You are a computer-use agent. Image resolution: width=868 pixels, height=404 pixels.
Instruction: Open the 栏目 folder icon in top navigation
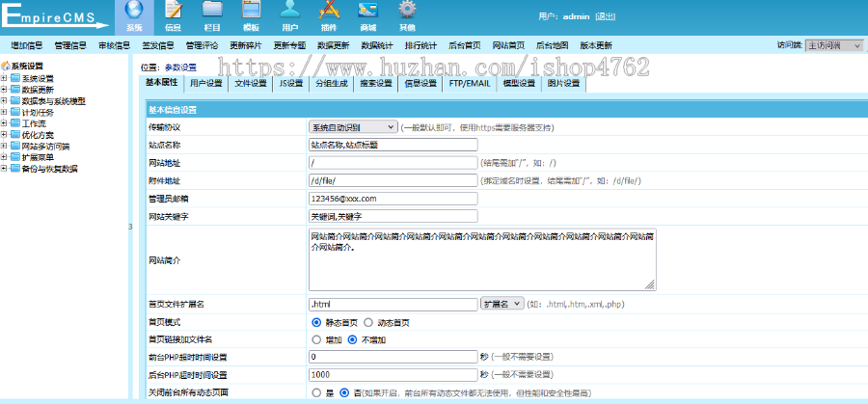point(212,10)
